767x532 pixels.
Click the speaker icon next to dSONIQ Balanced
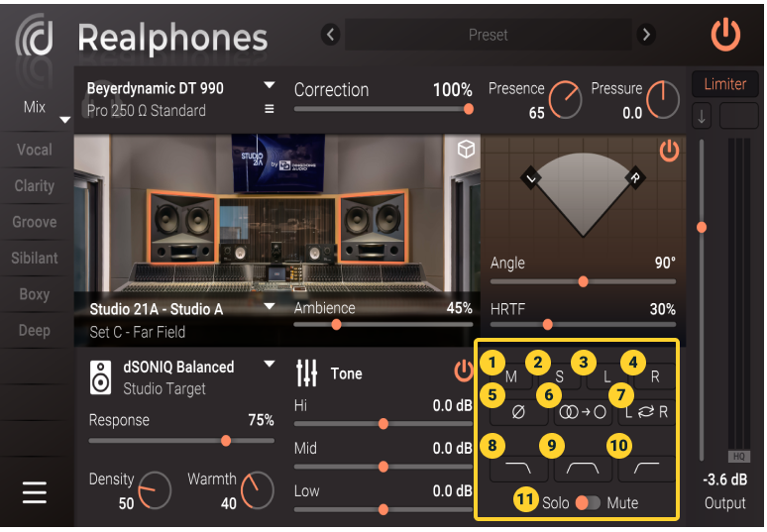[101, 377]
